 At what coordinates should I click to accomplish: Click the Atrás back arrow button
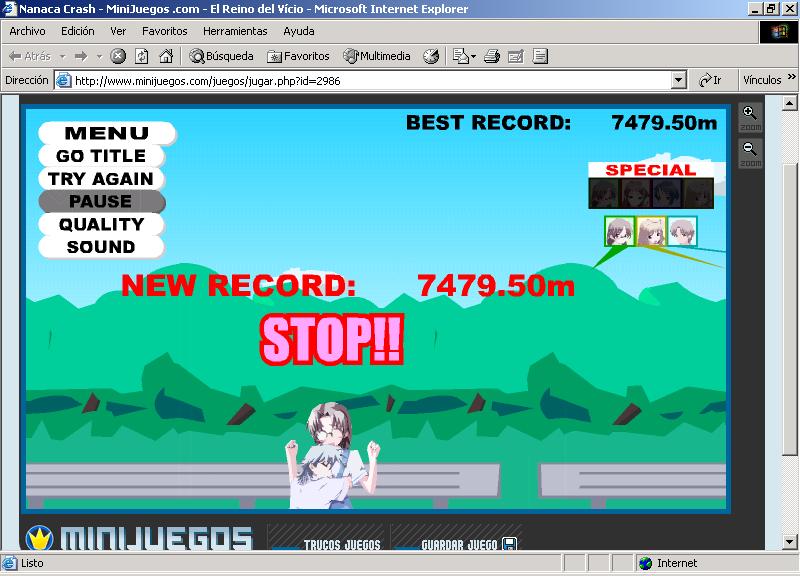coord(30,56)
